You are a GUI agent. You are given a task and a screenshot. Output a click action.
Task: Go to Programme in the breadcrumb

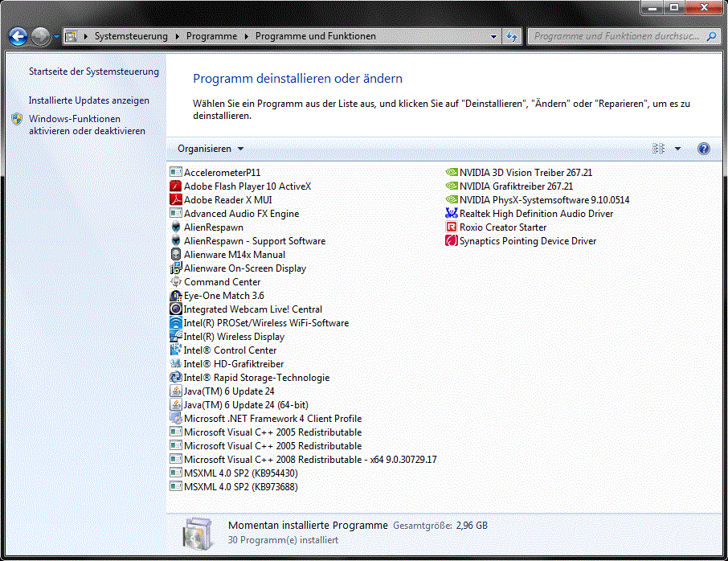[211, 36]
